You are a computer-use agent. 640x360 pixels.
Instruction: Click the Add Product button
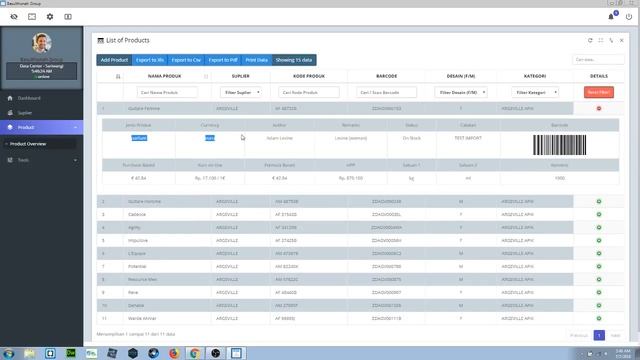114,60
